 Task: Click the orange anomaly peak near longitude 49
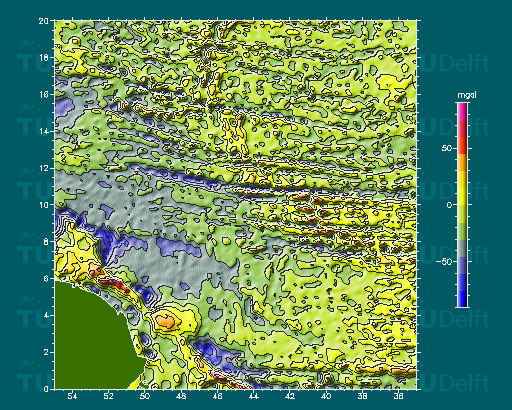[x=166, y=321]
